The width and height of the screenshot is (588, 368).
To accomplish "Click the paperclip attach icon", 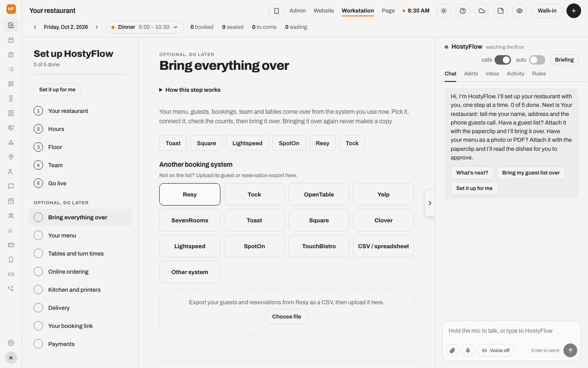I will (x=452, y=350).
